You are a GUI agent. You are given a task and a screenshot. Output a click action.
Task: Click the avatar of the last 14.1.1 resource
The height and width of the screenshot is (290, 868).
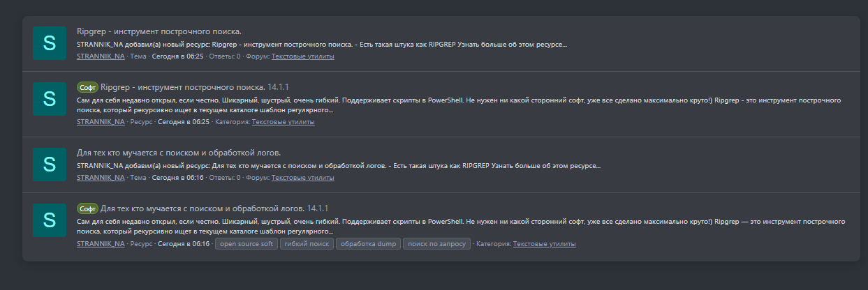tap(50, 220)
